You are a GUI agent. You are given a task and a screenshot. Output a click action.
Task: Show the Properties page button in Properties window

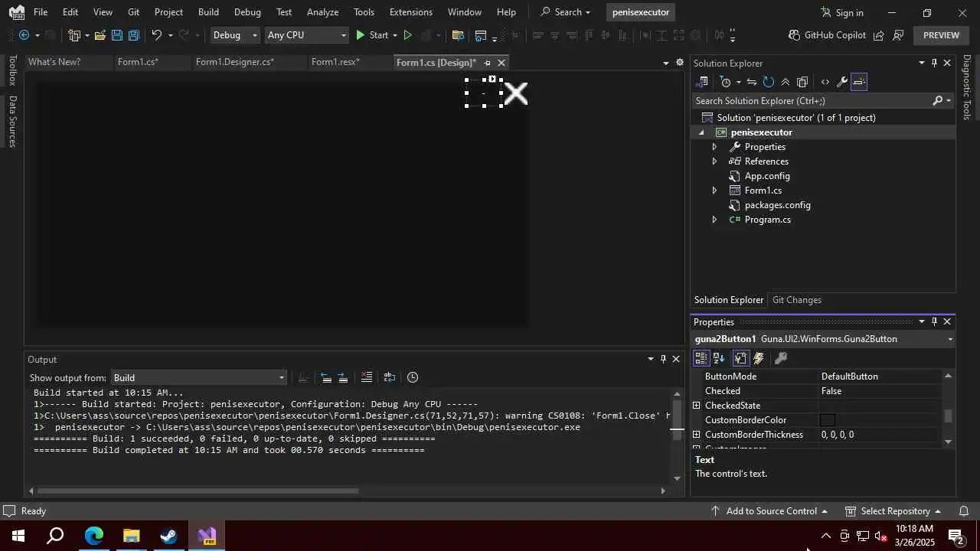(740, 358)
